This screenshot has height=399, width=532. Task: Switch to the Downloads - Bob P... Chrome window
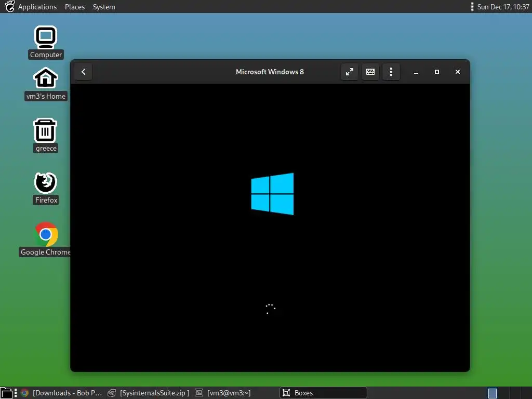point(61,393)
